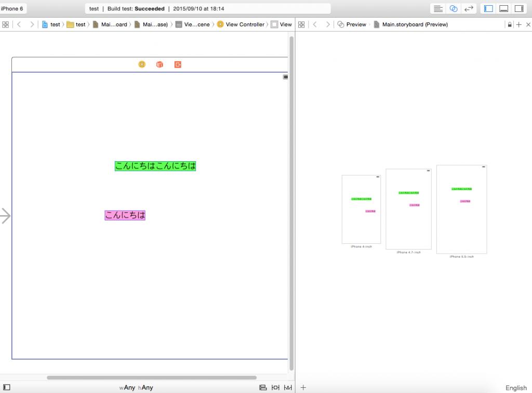The image size is (532, 393).
Task: Click the View Controller icon in scene dock
Action: pyautogui.click(x=142, y=64)
